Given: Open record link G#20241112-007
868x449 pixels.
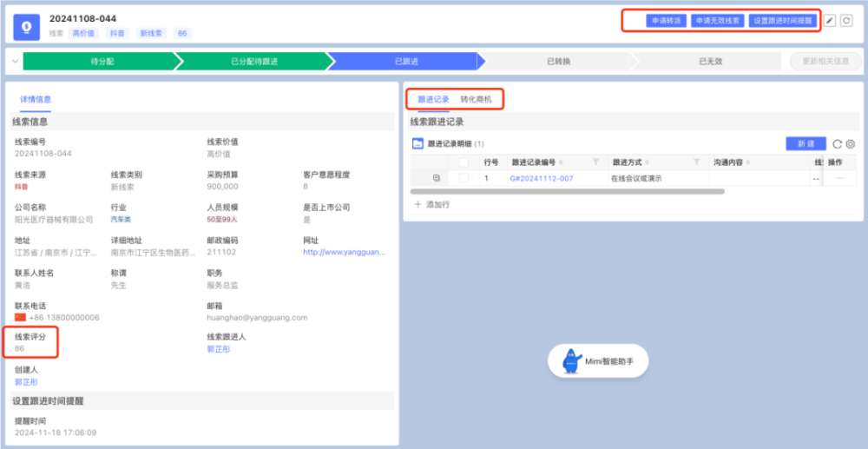Looking at the screenshot, I should [x=542, y=178].
